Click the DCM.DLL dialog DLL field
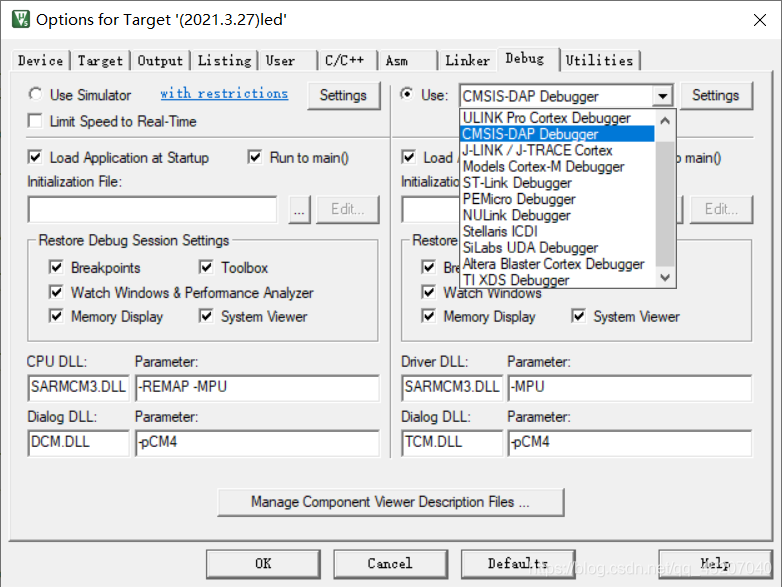The height and width of the screenshot is (587, 782). [78, 442]
